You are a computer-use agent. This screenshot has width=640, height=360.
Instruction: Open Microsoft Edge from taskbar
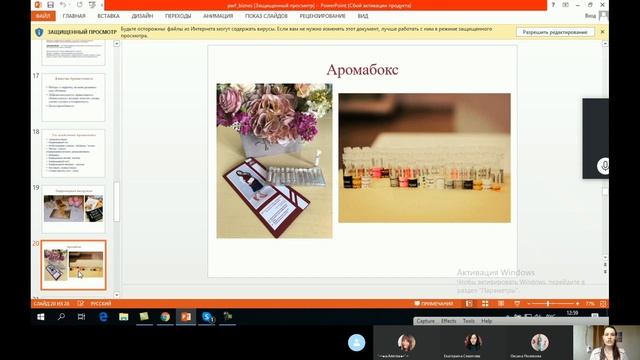[103, 317]
